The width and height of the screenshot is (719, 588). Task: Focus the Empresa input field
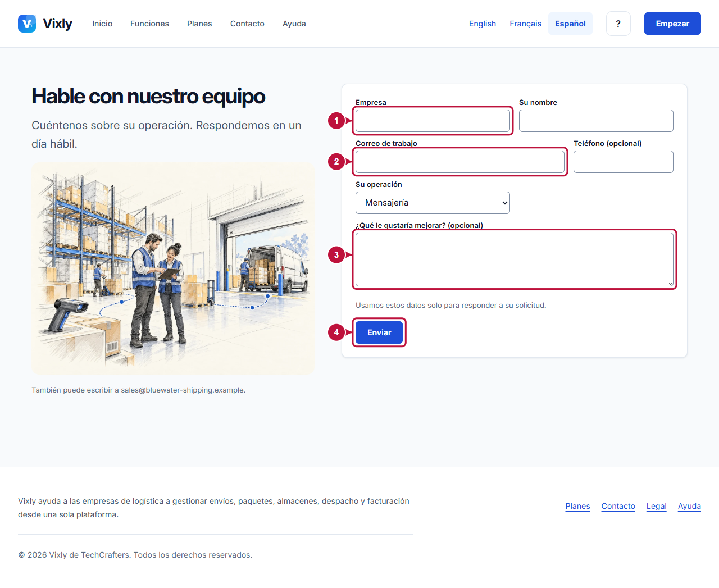point(433,121)
